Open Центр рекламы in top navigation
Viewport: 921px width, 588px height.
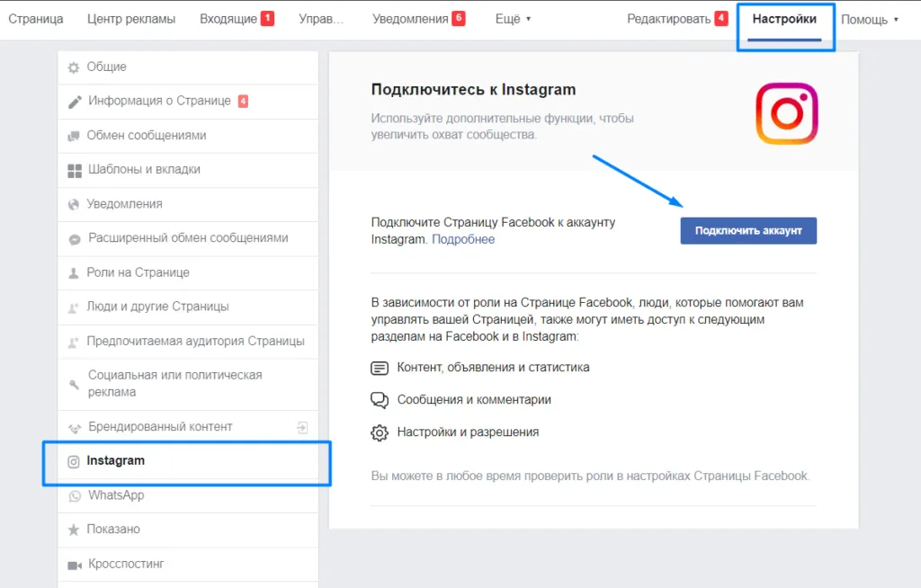131,19
